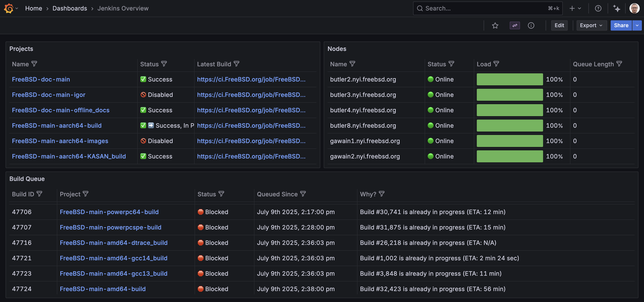The image size is (644, 302).
Task: Click the Grafana logo in the top-left corner
Action: tap(8, 8)
